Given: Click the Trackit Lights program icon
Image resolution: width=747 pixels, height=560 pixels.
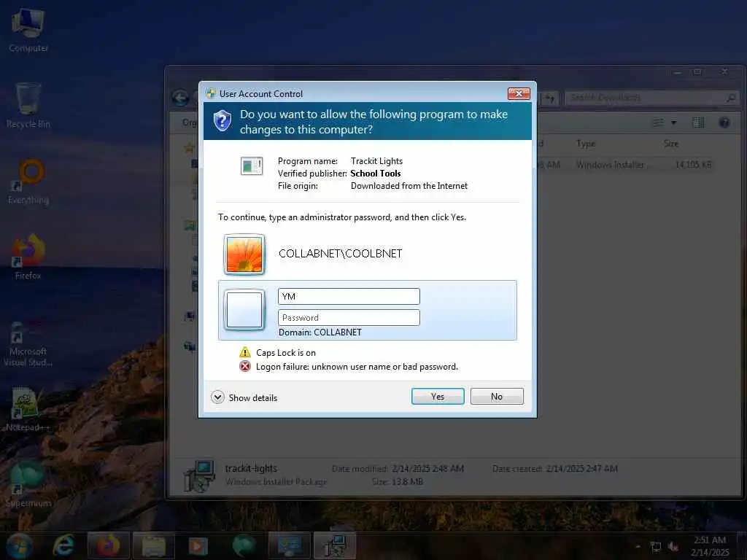Looking at the screenshot, I should click(x=252, y=166).
